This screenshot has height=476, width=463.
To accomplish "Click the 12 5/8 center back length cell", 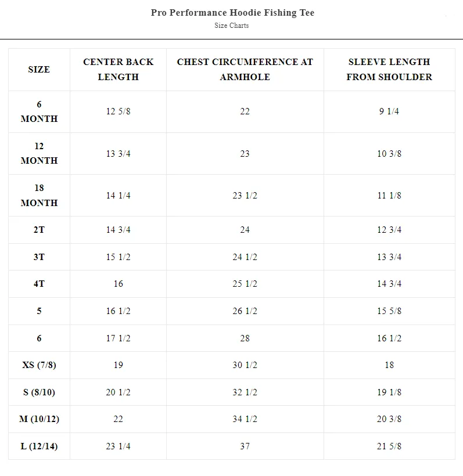I will (118, 111).
